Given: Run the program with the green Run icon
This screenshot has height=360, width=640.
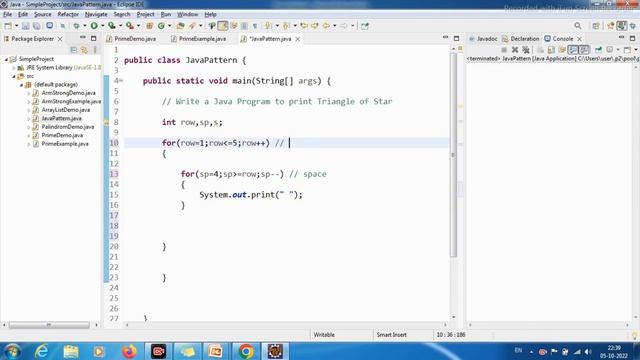Looking at the screenshot, I should 94,26.
